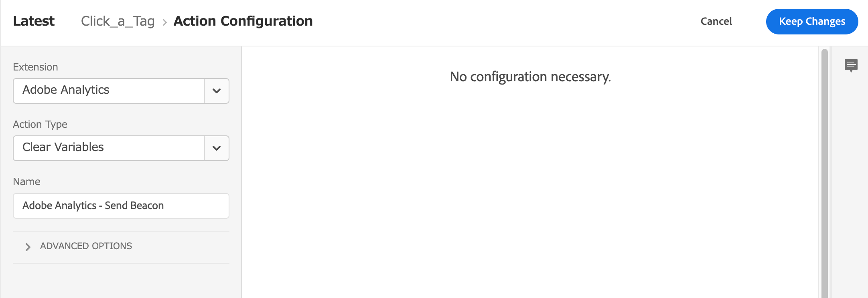The height and width of the screenshot is (298, 868).
Task: Click the Extension field label
Action: tap(35, 67)
